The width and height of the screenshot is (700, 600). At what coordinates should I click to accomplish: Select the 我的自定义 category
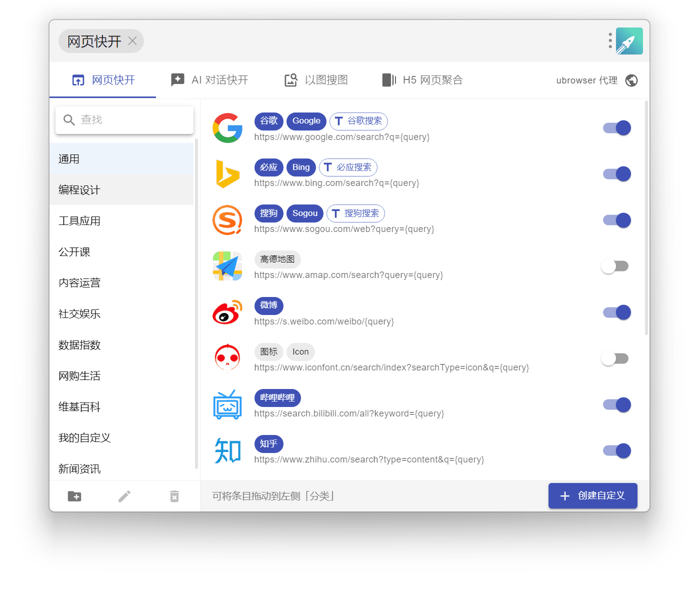click(121, 438)
